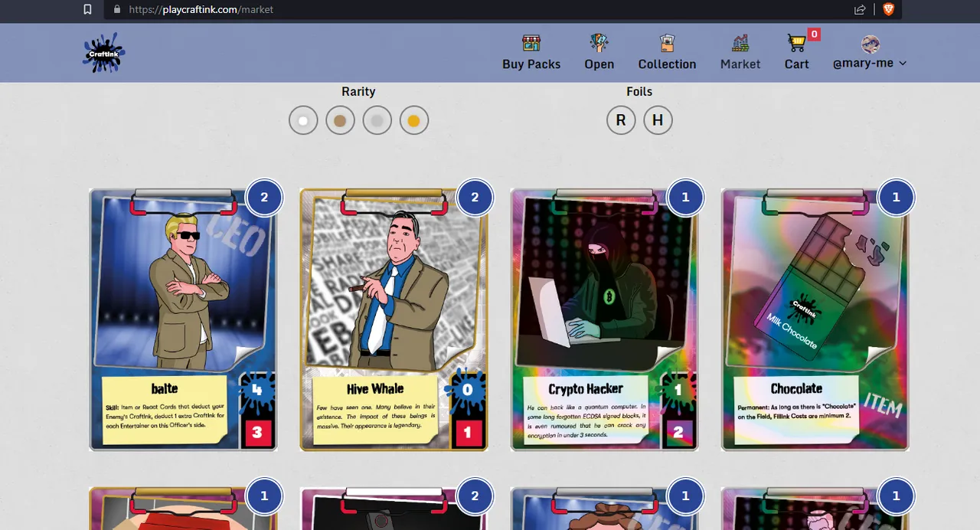
Task: Click the Crypto Hacker quantity badge 1
Action: coord(685,198)
